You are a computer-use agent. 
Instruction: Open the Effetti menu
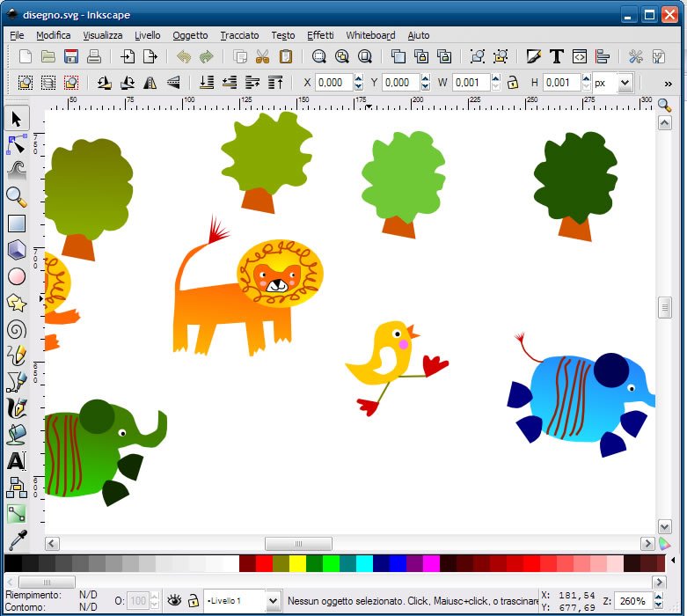point(320,35)
